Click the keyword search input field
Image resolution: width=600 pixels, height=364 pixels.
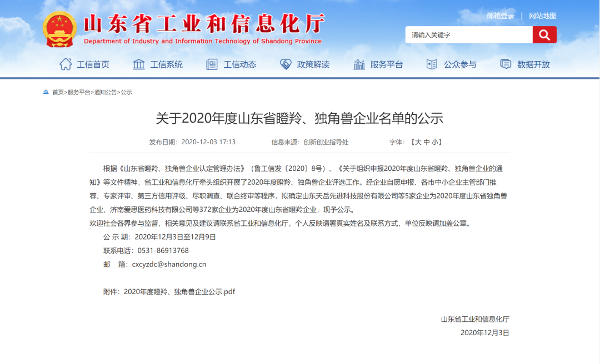[x=468, y=35]
